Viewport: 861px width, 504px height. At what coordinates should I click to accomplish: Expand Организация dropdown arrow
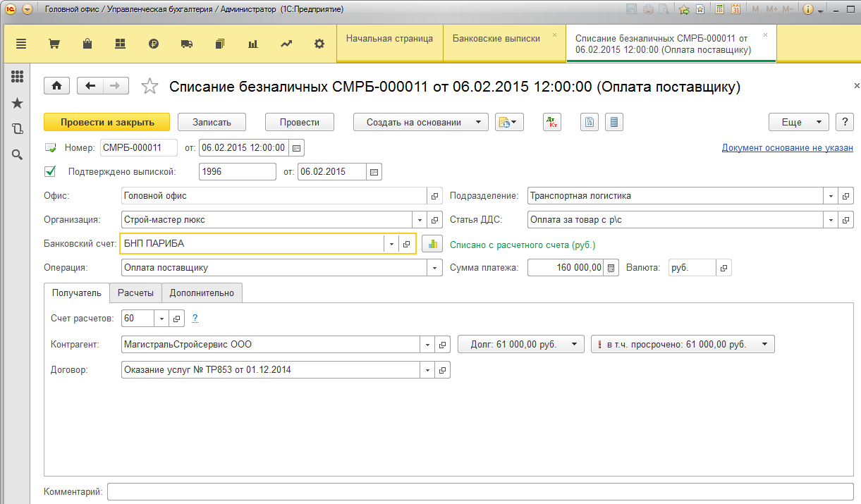tap(420, 219)
